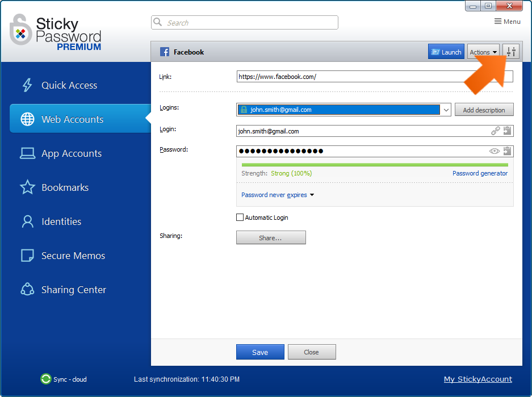Click Add description button
Viewport: 532px width, 397px height.
[x=484, y=110]
